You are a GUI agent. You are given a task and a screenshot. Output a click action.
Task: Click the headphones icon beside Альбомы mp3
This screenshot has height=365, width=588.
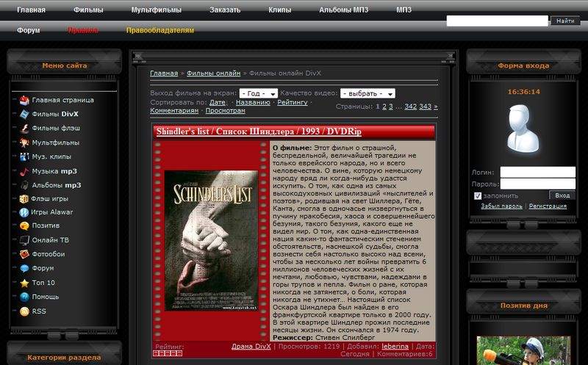click(24, 185)
